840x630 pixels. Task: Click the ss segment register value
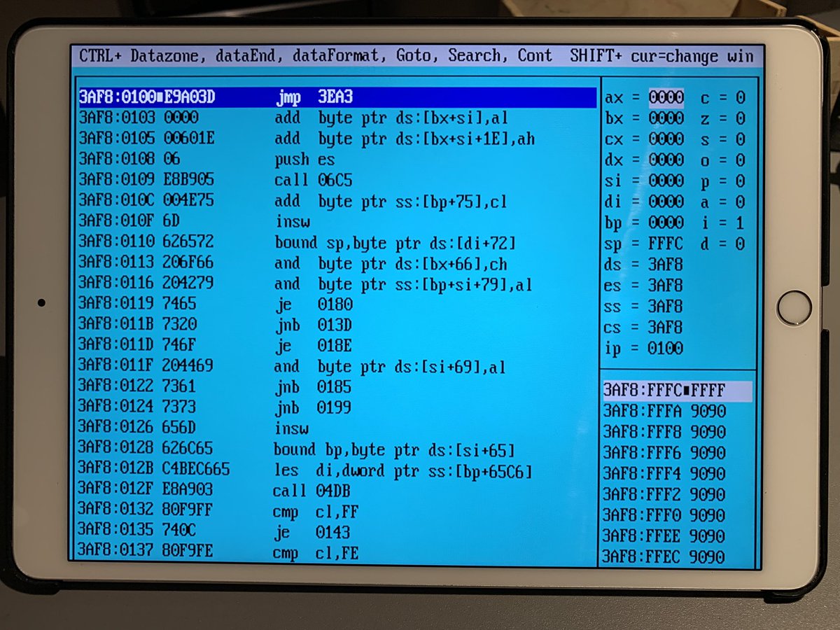tap(666, 307)
